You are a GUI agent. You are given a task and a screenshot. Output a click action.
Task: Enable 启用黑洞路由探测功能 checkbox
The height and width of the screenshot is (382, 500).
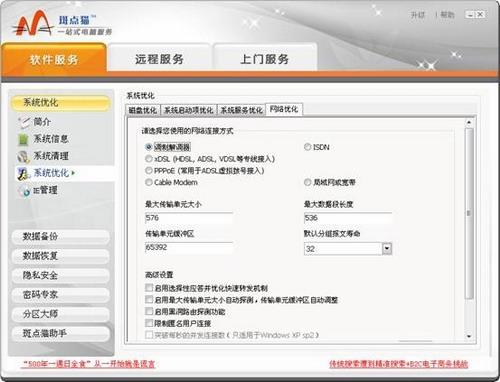[x=149, y=311]
